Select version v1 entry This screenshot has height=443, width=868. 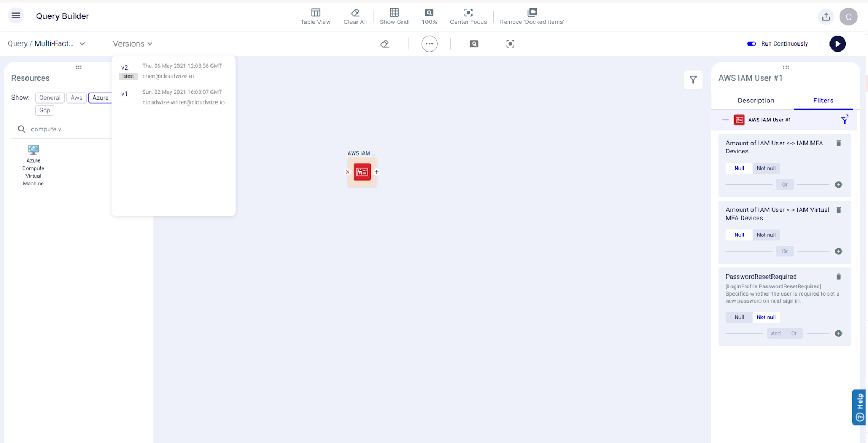tap(173, 97)
